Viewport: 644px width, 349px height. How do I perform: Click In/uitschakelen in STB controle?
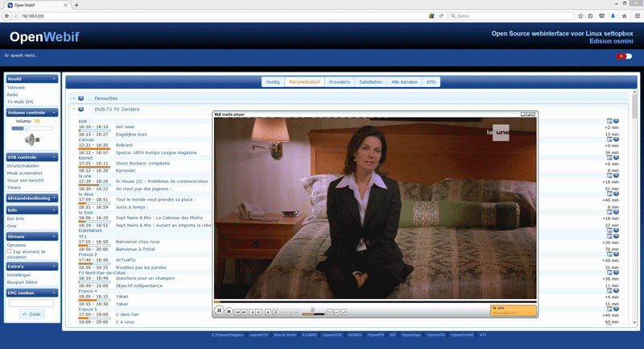point(23,166)
